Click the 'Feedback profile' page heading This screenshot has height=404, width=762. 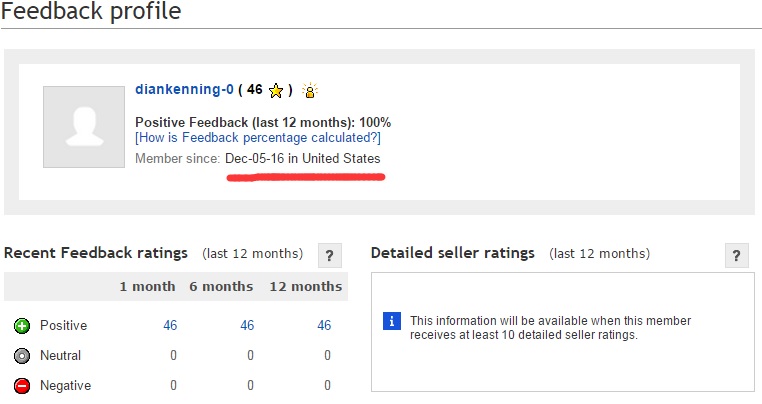coord(91,13)
